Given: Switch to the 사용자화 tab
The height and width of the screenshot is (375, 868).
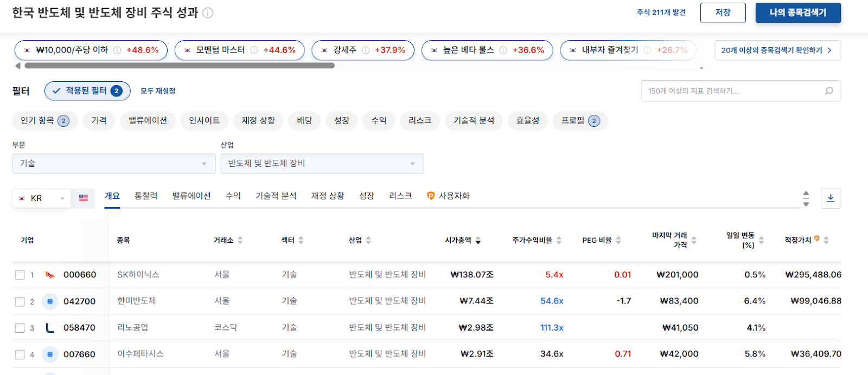Looking at the screenshot, I should (448, 196).
